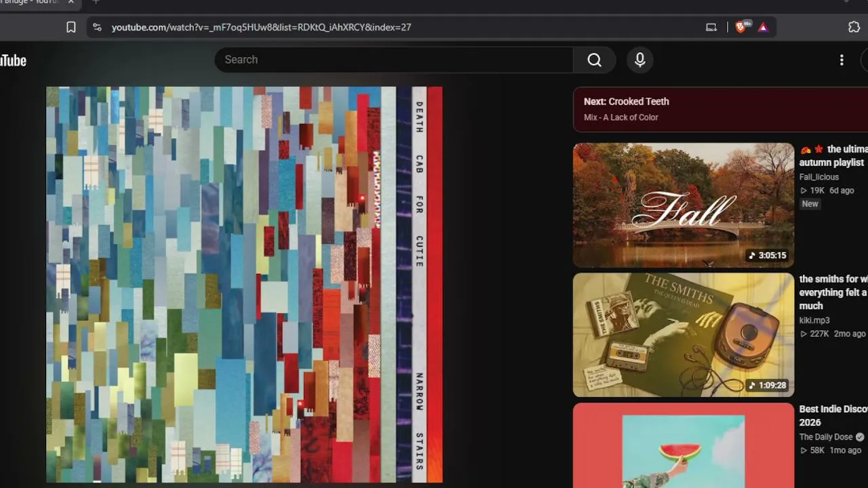Click the 3:05:15 duration badge
Viewport: 868px width, 488px height.
point(768,256)
